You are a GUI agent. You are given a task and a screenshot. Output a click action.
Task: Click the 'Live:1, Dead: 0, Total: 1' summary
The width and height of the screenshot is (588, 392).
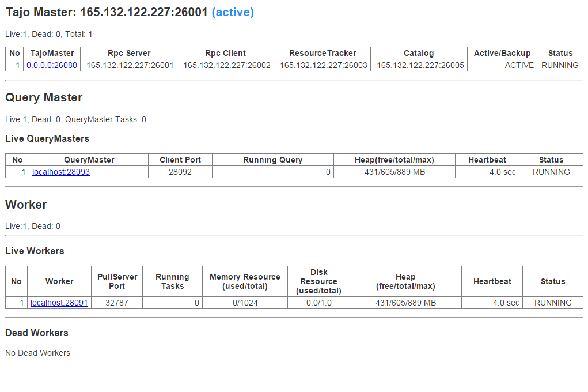[49, 34]
